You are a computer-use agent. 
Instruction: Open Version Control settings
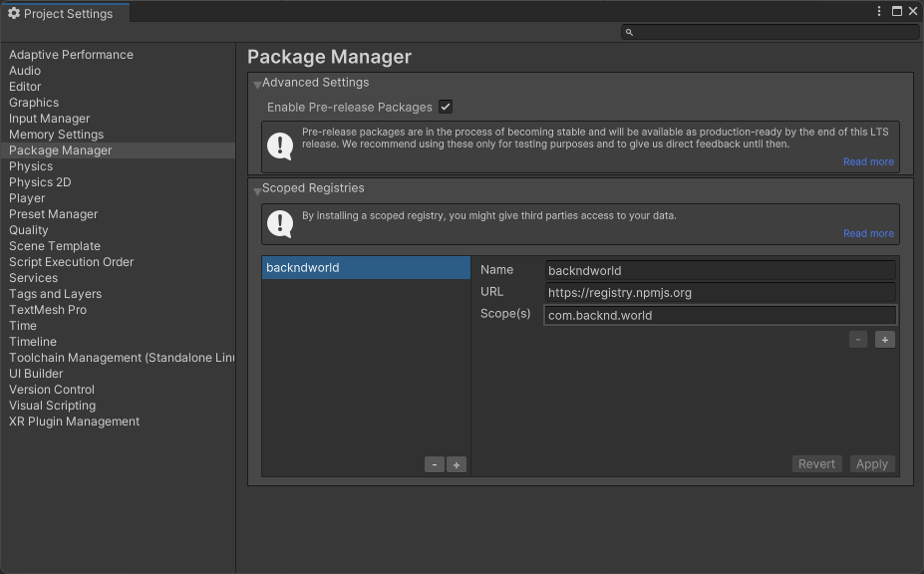click(x=118, y=389)
